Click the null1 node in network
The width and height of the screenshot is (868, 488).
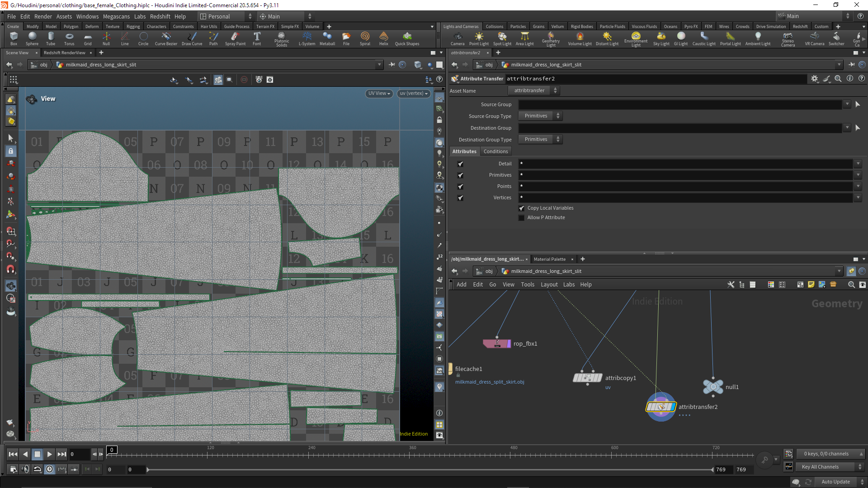(713, 387)
